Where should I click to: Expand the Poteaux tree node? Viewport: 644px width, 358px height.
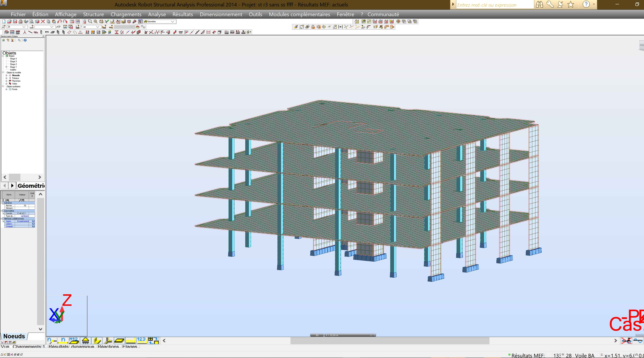(x=6, y=78)
